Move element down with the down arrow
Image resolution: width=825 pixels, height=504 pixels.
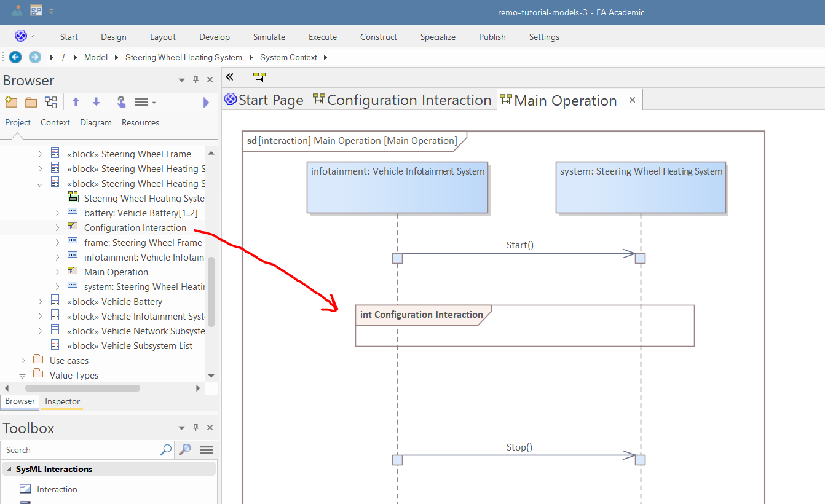click(96, 102)
